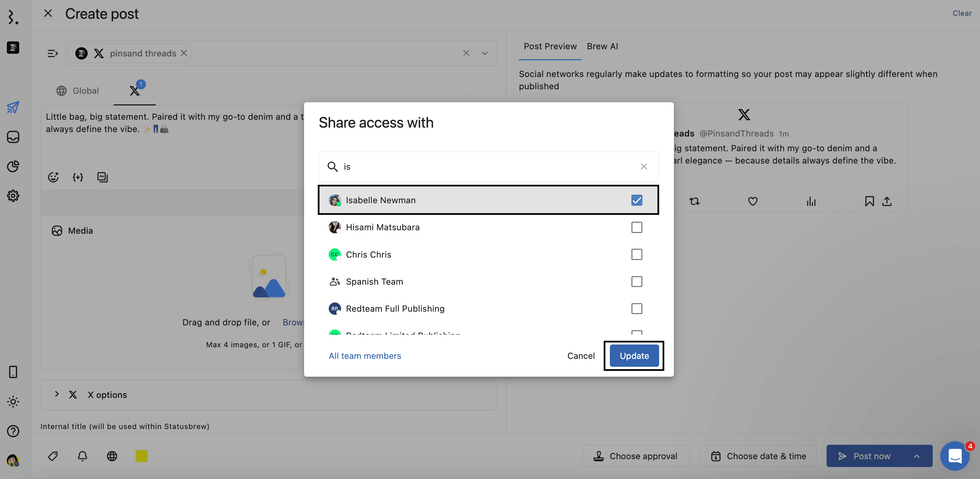Open the Post now dropdown caret

tap(917, 456)
